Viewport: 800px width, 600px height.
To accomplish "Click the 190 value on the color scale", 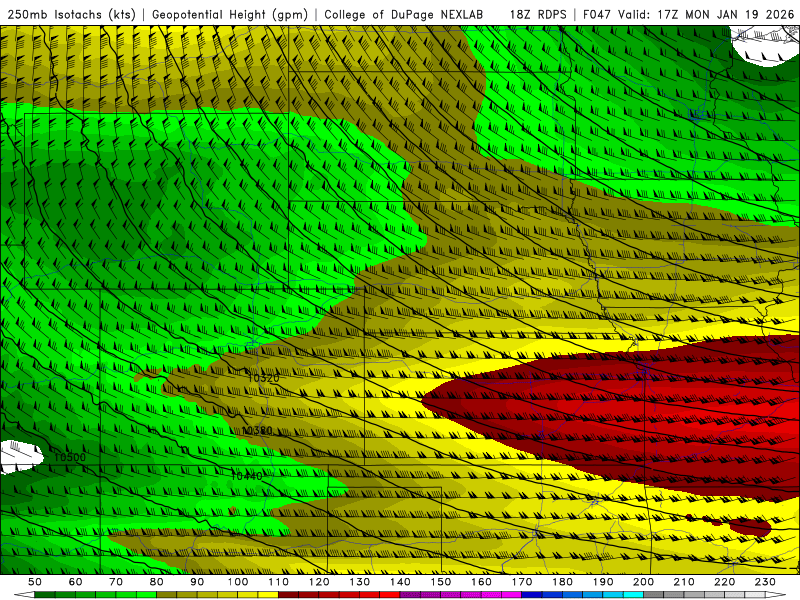I will pyautogui.click(x=603, y=582).
